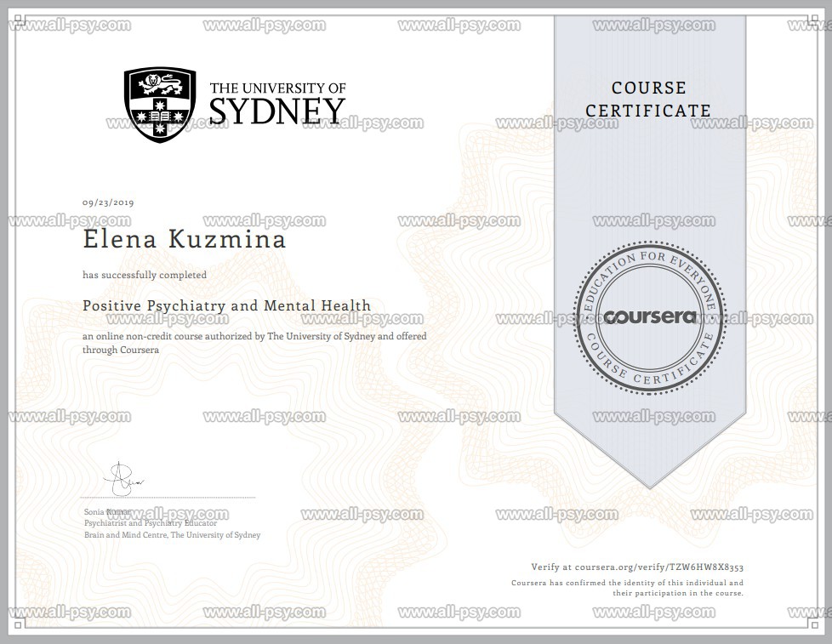The height and width of the screenshot is (644, 832).
Task: Click 'Coursera has confirmed the identity' statement
Action: click(627, 583)
